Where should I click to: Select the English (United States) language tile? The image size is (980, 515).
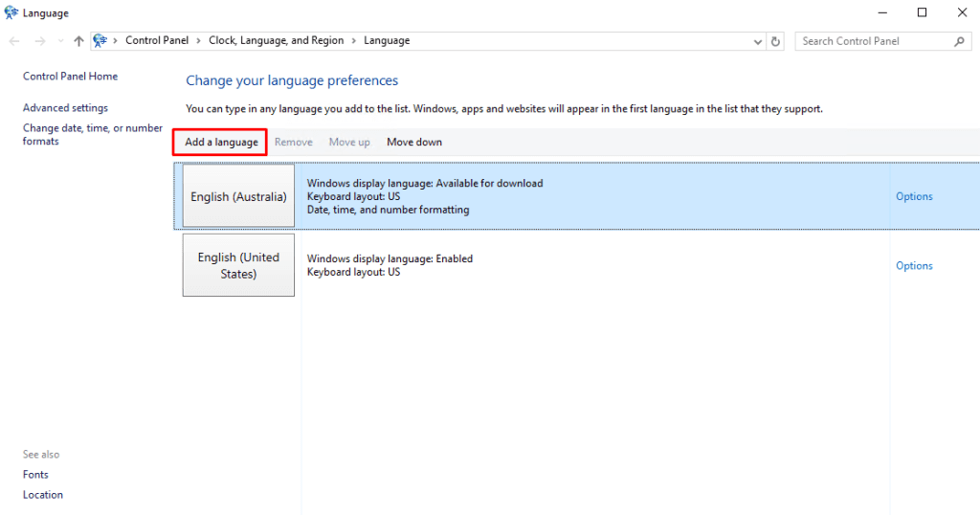238,265
